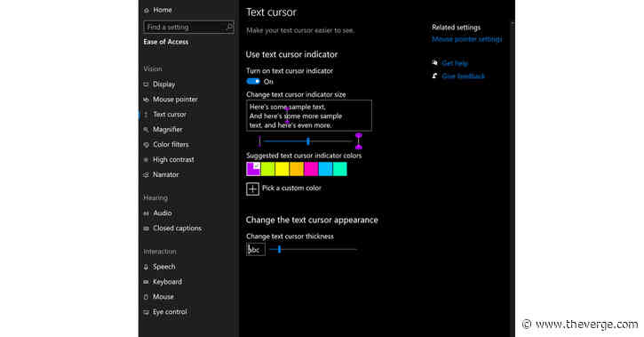Click the Display monitor icon
Screen dimensions: 644x337
pyautogui.click(x=147, y=84)
